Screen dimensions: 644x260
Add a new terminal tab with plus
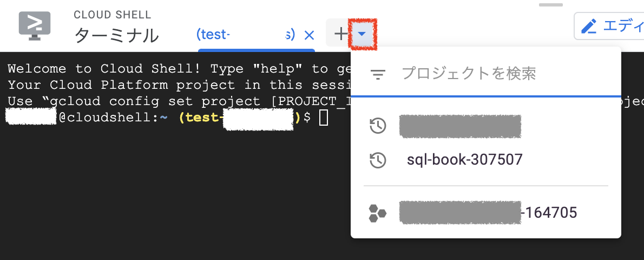click(340, 34)
